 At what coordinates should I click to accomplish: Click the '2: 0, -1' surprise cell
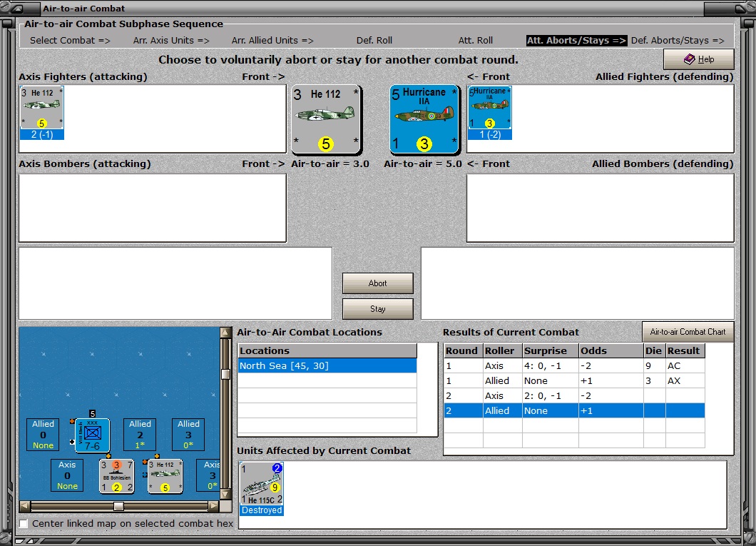pyautogui.click(x=550, y=395)
